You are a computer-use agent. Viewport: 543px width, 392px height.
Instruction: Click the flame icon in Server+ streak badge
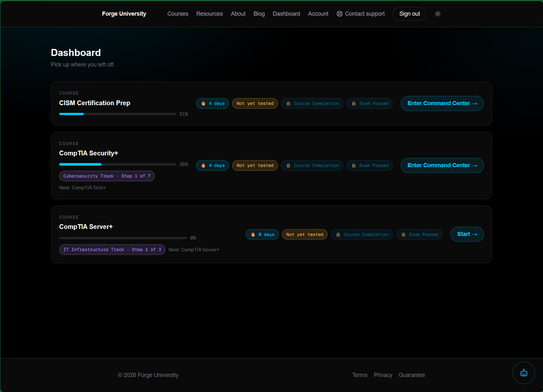pos(253,234)
